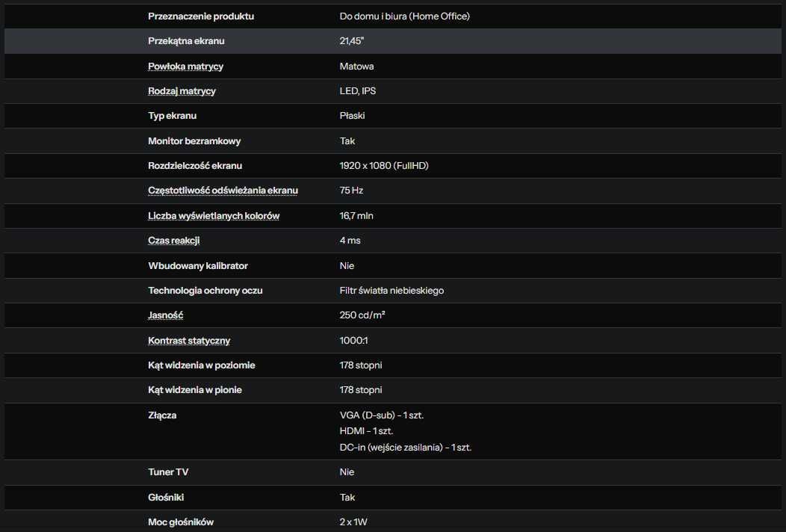Click the Przeznaczenie produktu label
The width and height of the screenshot is (786, 532).
tap(201, 16)
